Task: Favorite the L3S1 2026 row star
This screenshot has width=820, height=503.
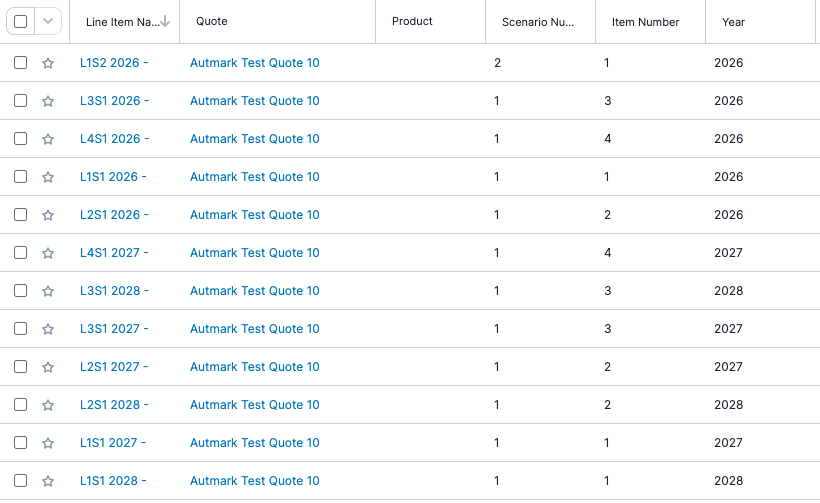Action: coord(48,101)
